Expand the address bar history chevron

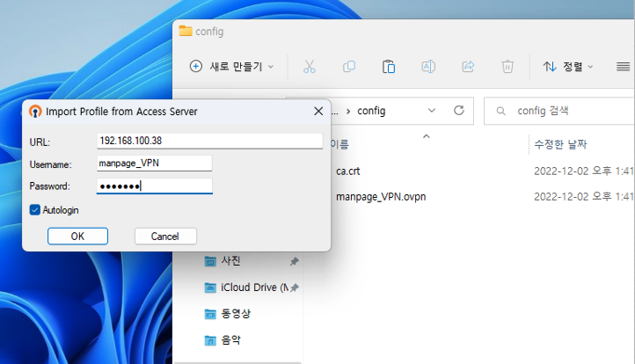pos(432,111)
